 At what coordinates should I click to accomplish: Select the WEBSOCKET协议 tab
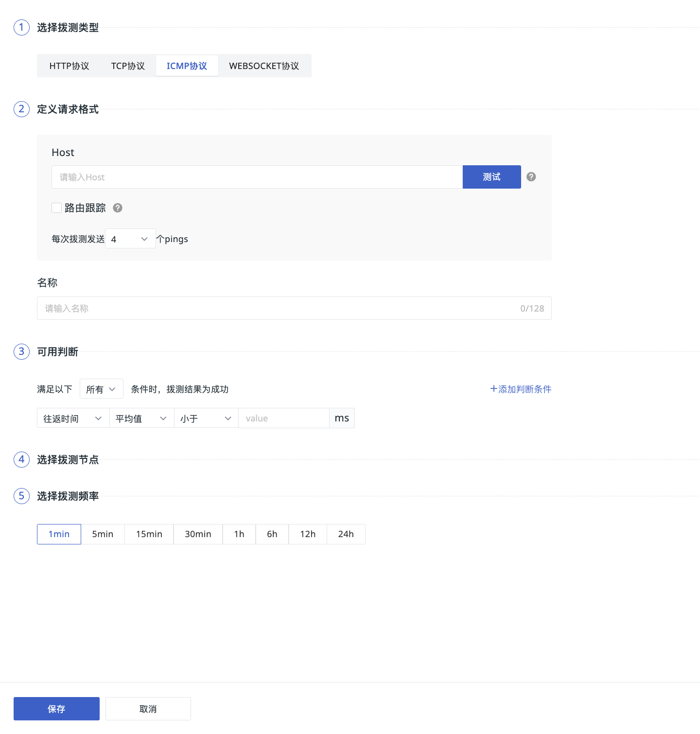point(264,66)
